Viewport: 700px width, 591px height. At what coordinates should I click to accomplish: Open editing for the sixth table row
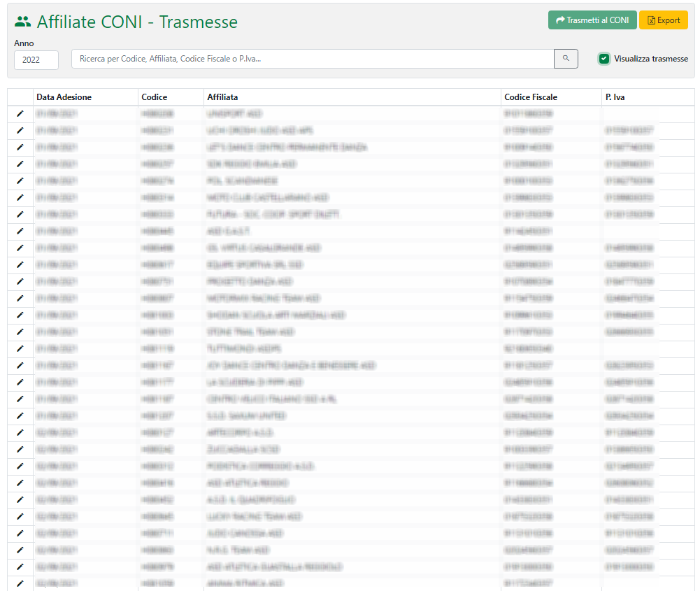[20, 197]
